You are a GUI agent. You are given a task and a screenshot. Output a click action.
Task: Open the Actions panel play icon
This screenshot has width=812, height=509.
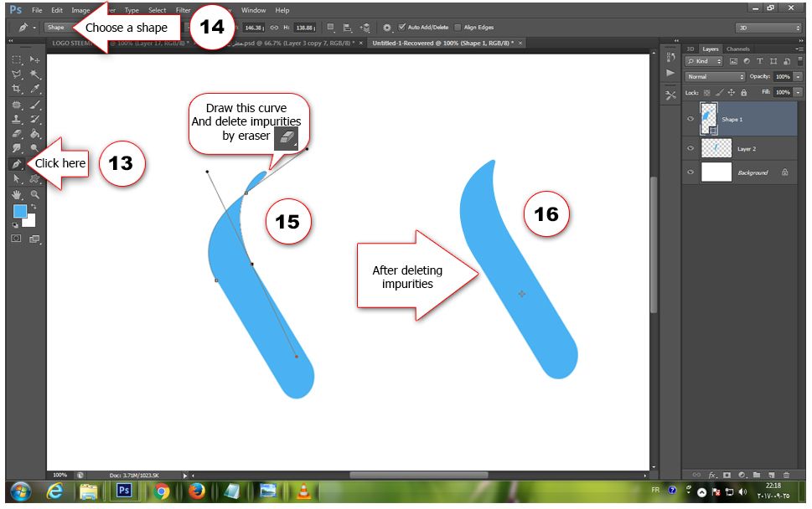670,73
